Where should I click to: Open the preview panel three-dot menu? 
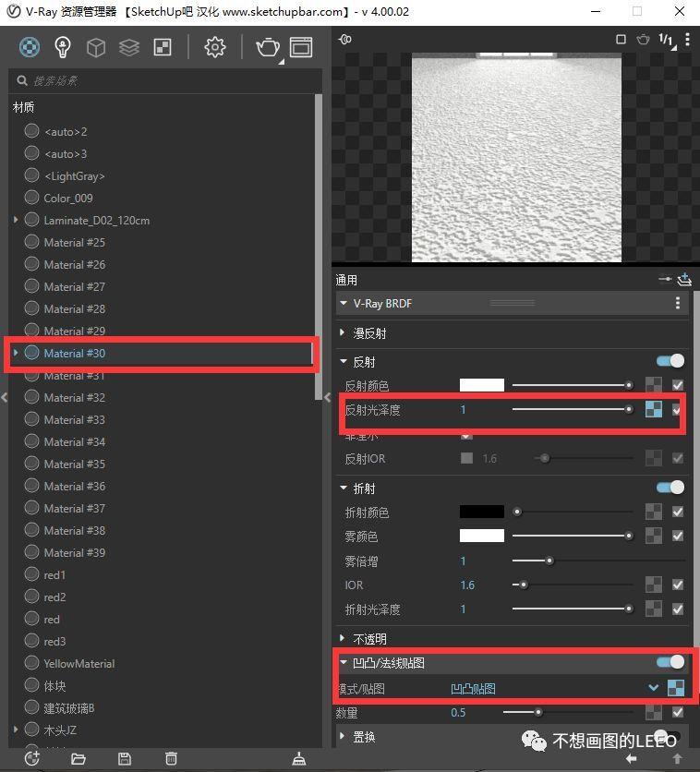point(687,39)
